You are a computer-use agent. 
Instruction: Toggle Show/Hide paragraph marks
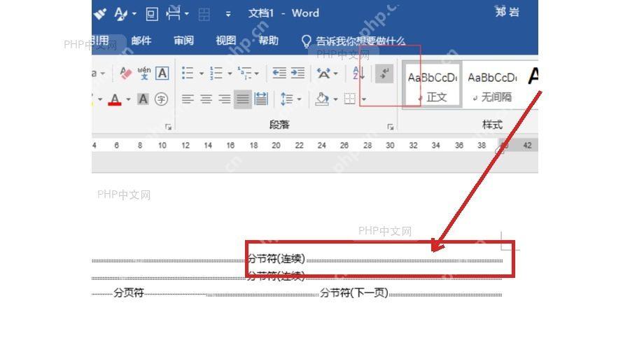point(384,73)
